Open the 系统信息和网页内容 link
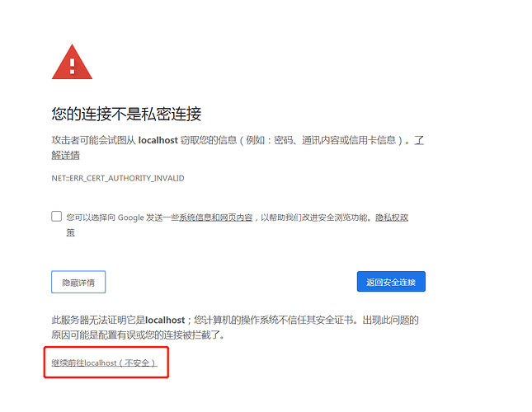 click(216, 218)
